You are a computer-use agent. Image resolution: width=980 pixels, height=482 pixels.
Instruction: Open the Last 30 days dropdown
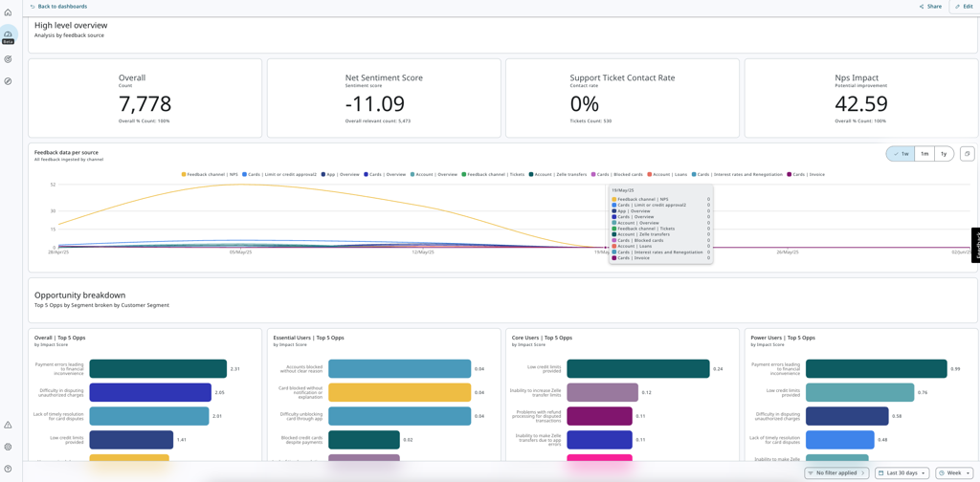(902, 472)
